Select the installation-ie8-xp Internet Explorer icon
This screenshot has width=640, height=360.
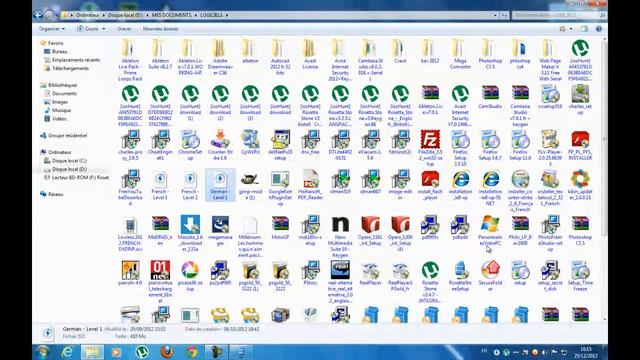pos(460,179)
